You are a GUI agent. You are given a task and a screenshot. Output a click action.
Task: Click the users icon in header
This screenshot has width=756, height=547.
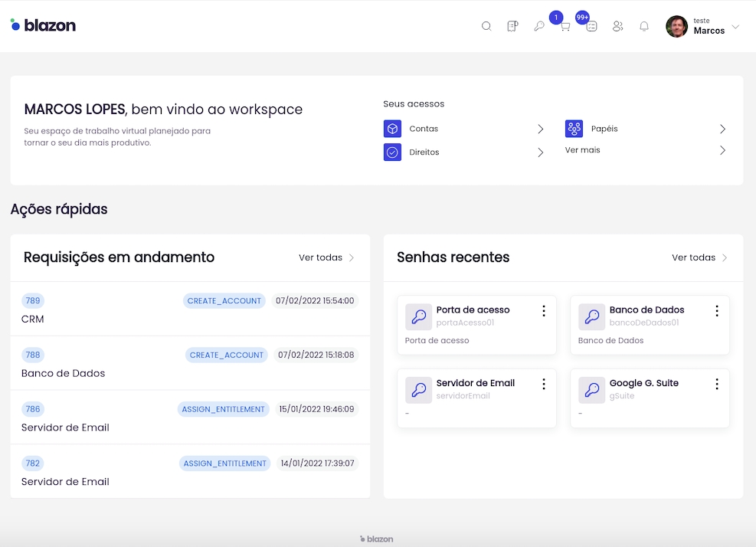coord(617,26)
